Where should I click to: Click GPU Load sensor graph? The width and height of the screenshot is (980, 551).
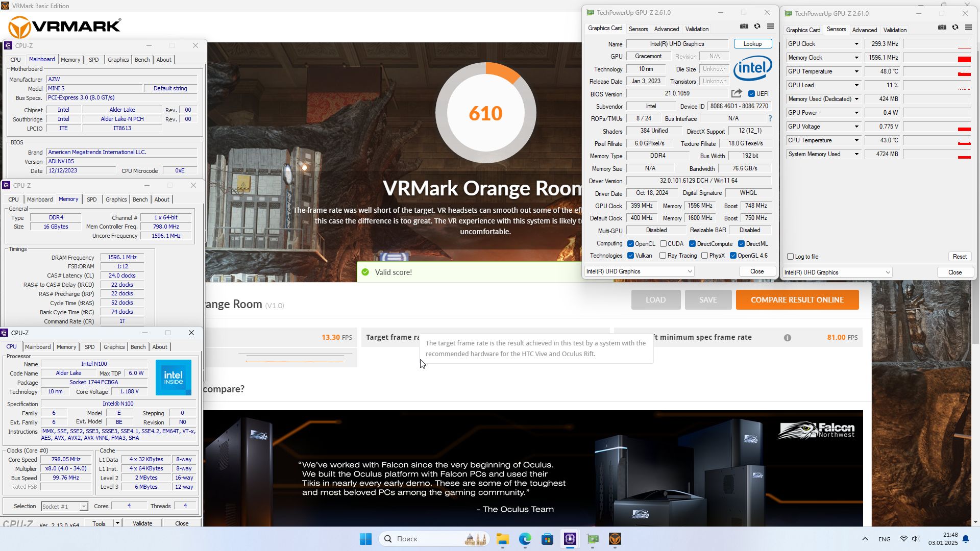click(937, 85)
